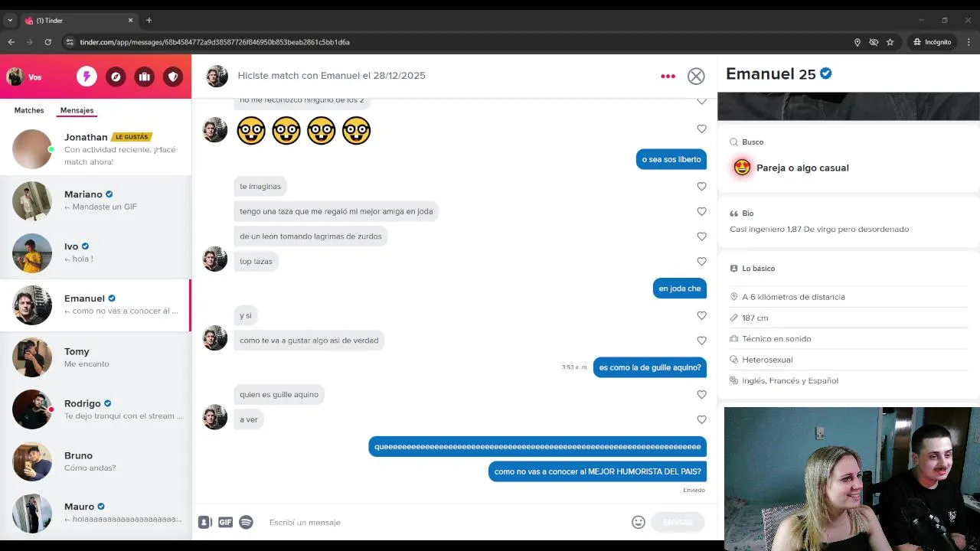Open the three-dot conversation options menu
The height and width of the screenshot is (551, 980).
click(x=668, y=76)
